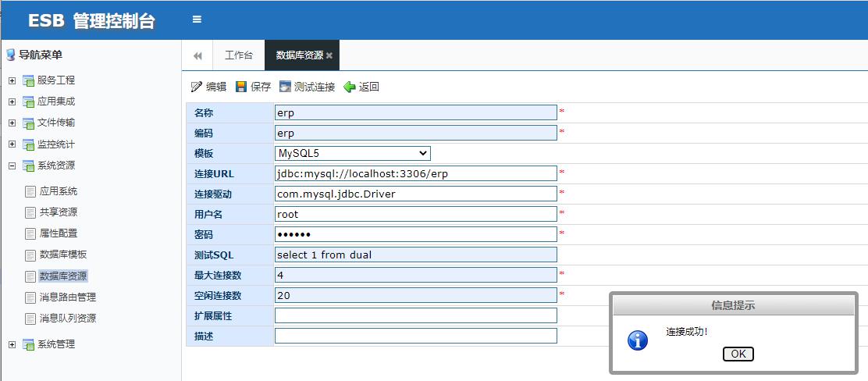Click the floppy disk 保存 icon

(x=240, y=87)
